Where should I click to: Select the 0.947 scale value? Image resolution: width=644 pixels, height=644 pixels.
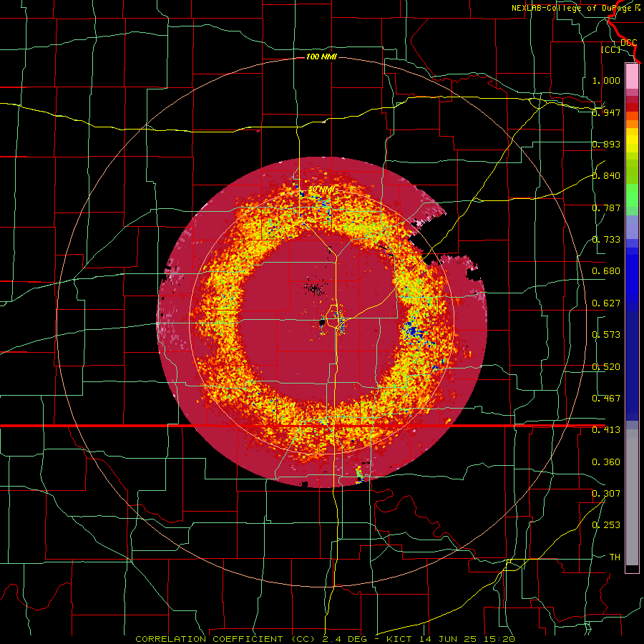click(x=606, y=112)
